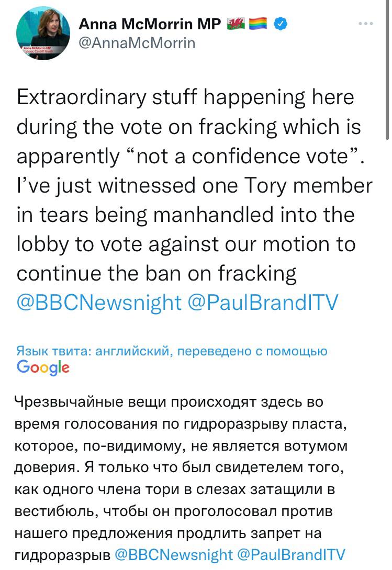Open @BBCNewsnight mention in Russian translation
392x570 pixels.
[x=173, y=555]
